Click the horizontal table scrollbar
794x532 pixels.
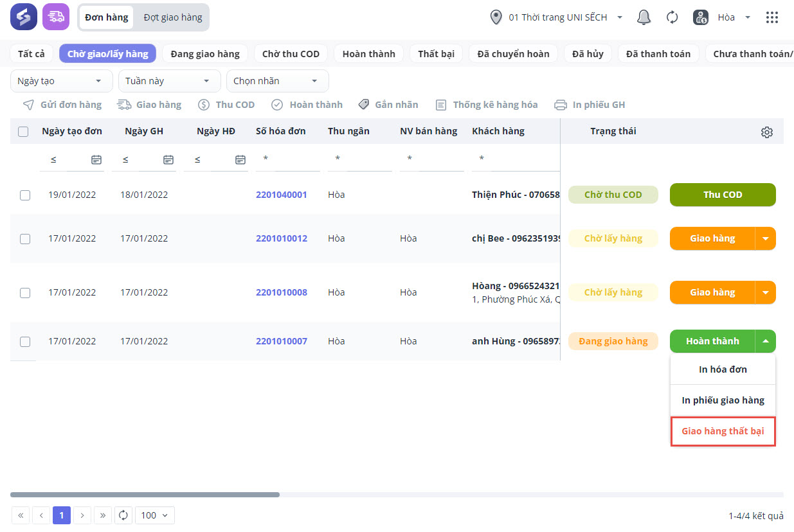point(145,495)
